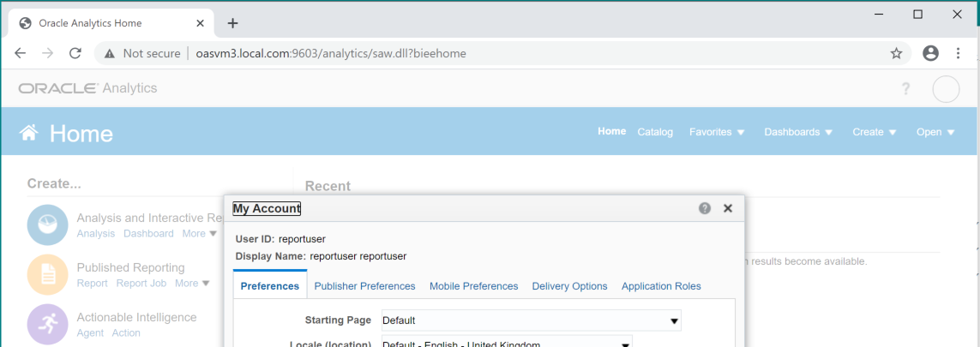The width and height of the screenshot is (980, 347).
Task: Click the Report Job link
Action: point(141,284)
